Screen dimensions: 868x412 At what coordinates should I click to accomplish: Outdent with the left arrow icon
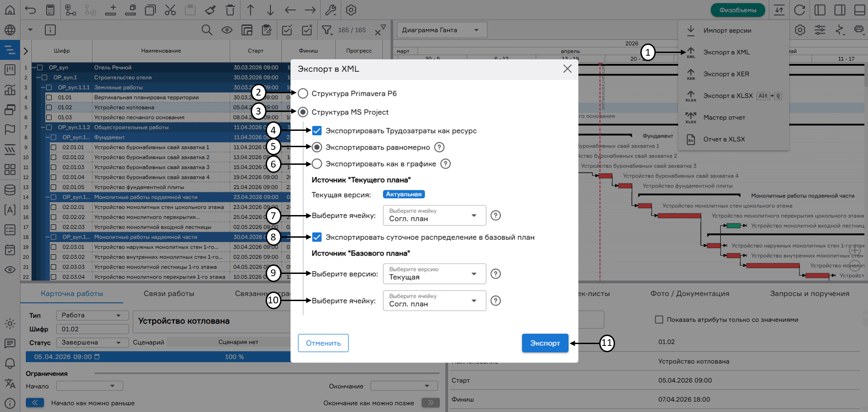tap(290, 10)
